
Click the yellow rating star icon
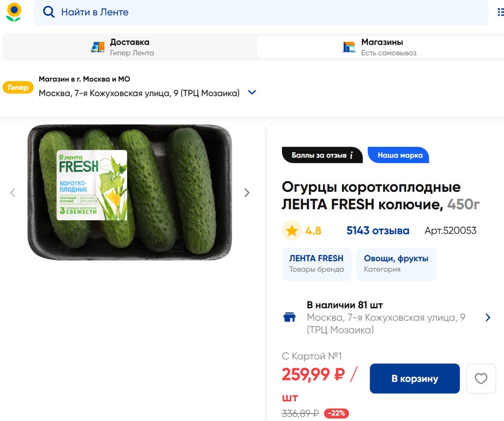pyautogui.click(x=292, y=231)
